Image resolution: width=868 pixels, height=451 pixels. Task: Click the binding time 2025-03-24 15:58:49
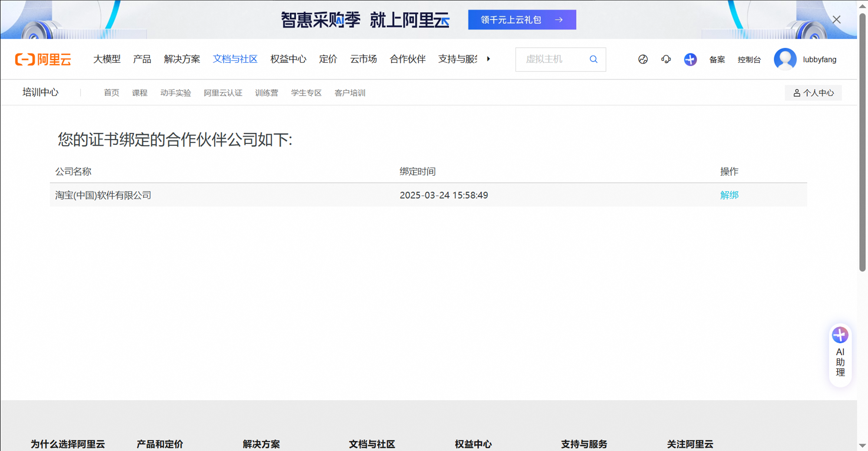point(444,195)
